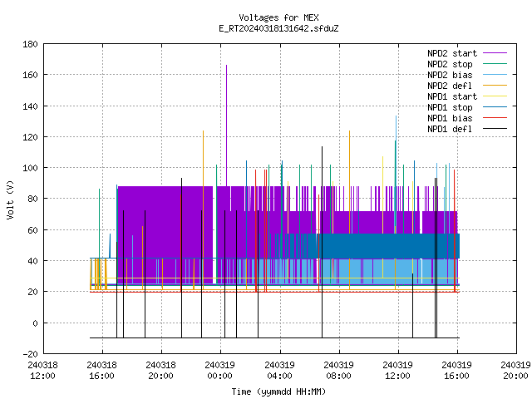The width and height of the screenshot is (532, 399).
Task: Click the 'NPD1 stop' legend label
Action: (450, 107)
